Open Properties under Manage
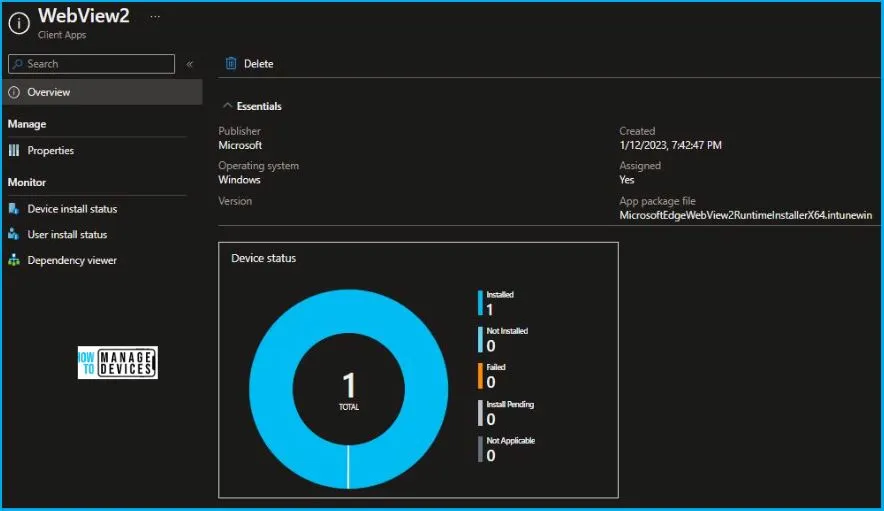 point(51,151)
